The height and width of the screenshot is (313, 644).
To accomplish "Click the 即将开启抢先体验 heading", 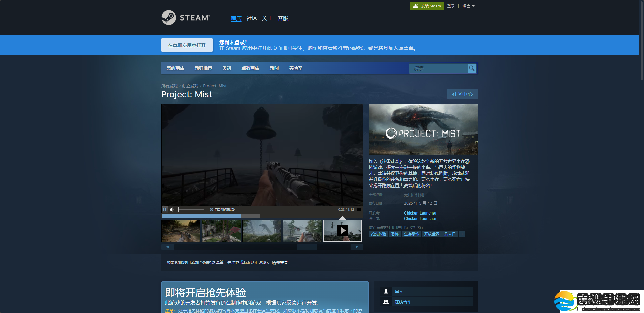I will click(205, 292).
